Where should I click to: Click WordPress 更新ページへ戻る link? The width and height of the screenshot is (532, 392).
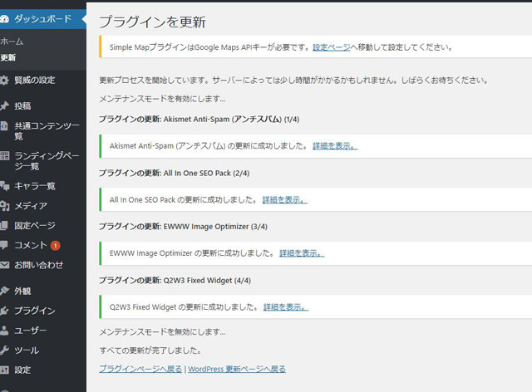point(237,369)
